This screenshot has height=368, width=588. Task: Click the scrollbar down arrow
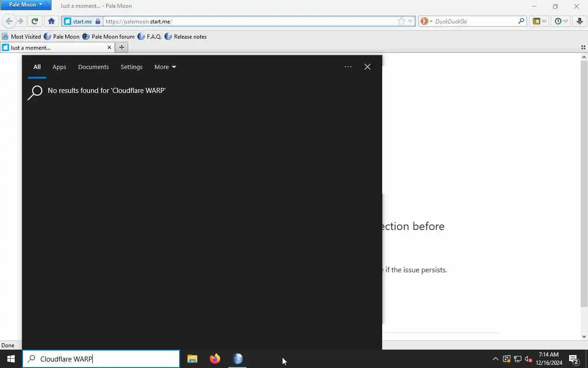pos(584,337)
